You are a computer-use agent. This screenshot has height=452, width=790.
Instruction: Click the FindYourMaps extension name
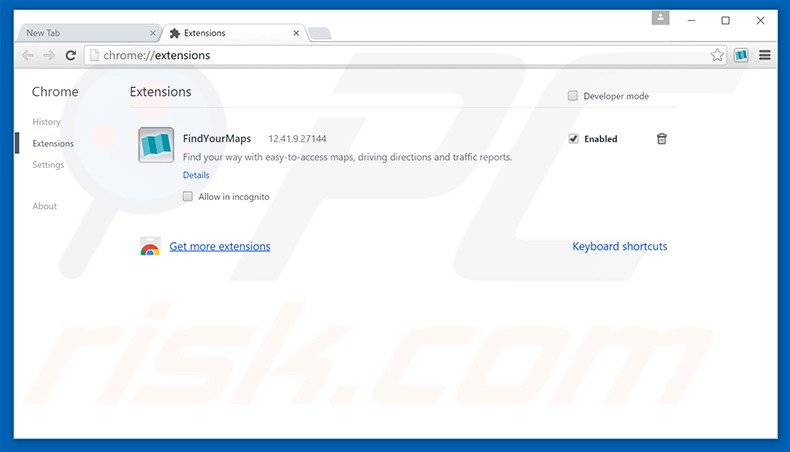click(x=217, y=139)
